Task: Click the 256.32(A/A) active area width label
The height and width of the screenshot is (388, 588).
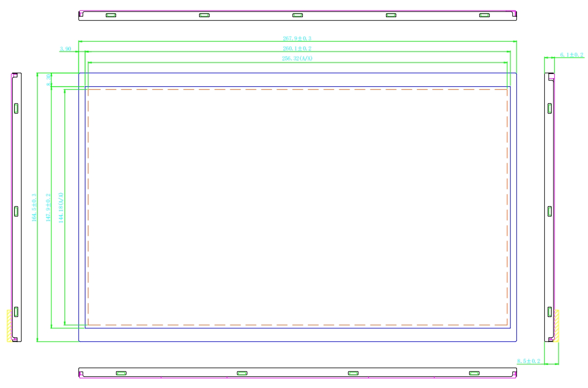Action: coord(297,59)
